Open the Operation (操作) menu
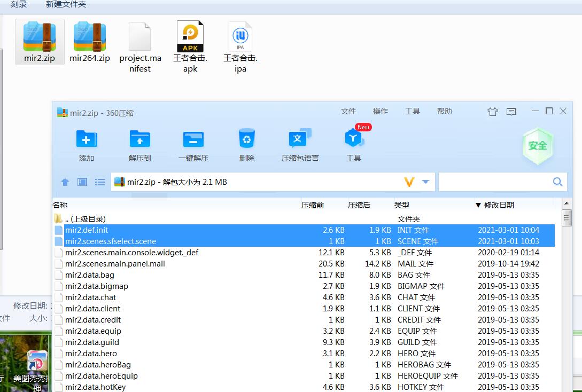Image resolution: width=582 pixels, height=392 pixels. (381, 111)
